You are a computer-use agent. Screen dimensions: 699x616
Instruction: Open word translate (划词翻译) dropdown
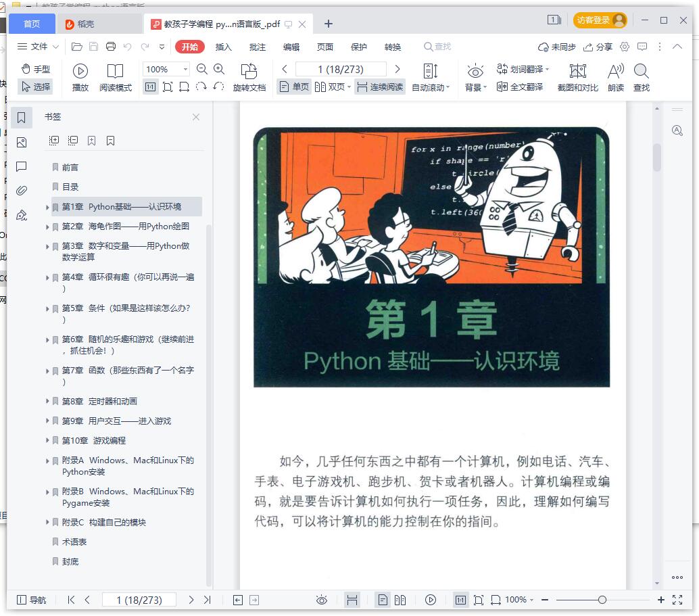click(x=523, y=69)
